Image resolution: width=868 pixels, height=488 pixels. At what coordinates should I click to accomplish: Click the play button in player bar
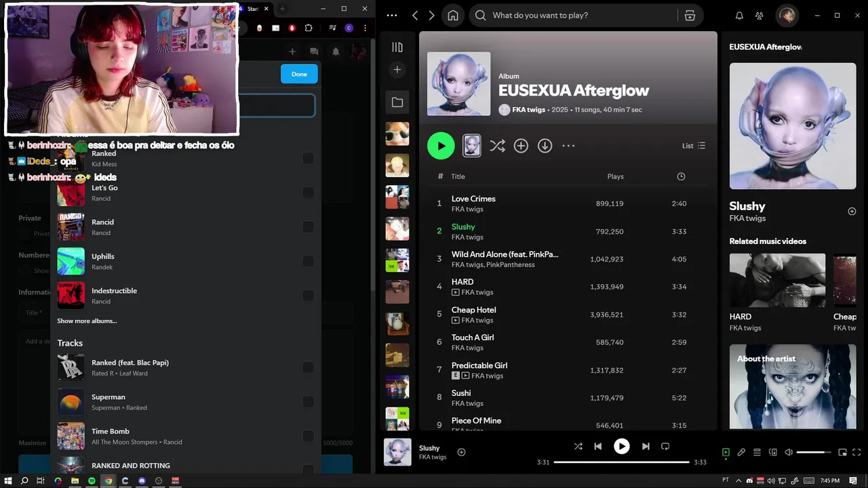pyautogui.click(x=621, y=446)
